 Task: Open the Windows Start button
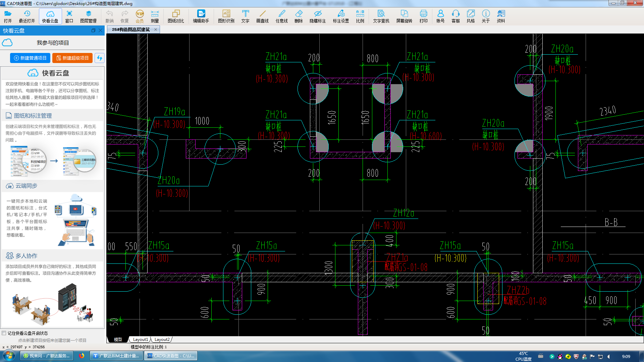coord(9,356)
